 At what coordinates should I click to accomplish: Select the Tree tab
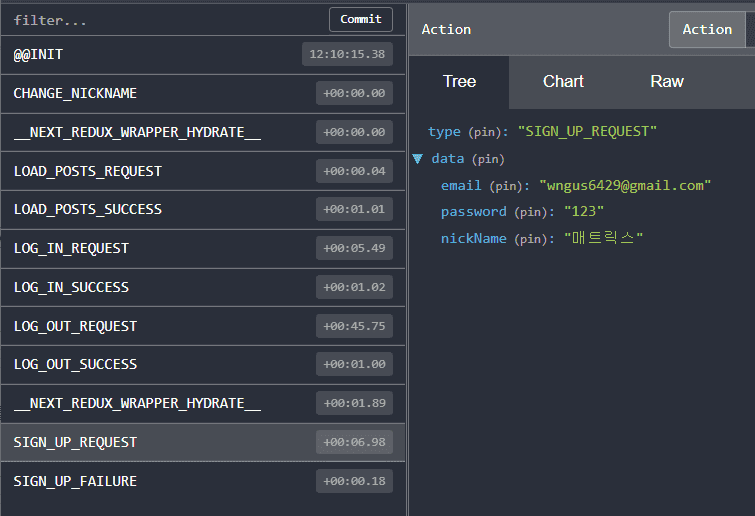459,81
